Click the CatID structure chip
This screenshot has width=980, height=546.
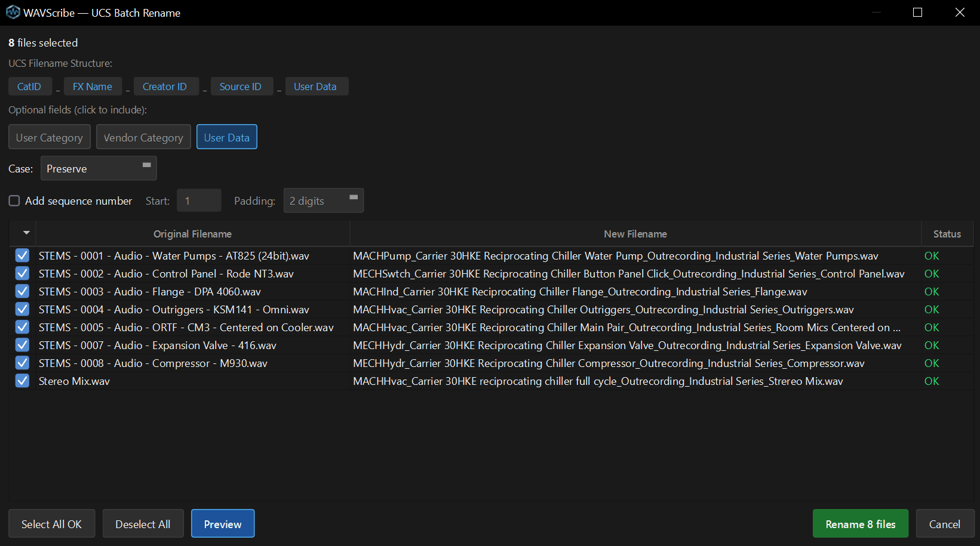pyautogui.click(x=29, y=87)
